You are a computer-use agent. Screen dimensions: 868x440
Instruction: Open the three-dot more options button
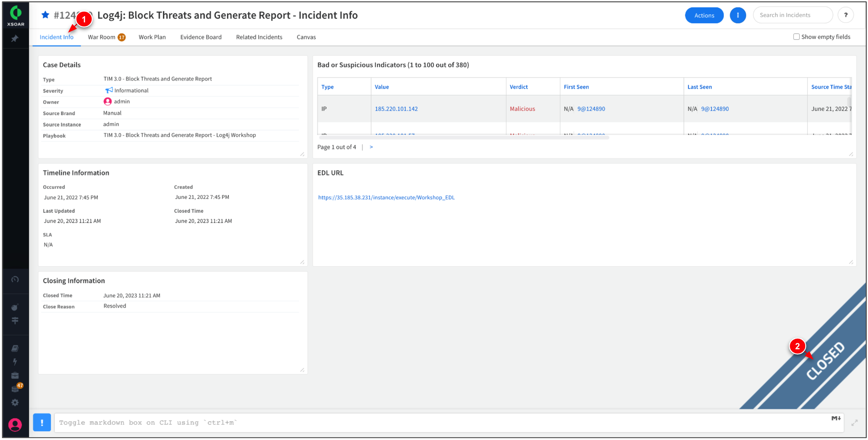[x=738, y=15]
